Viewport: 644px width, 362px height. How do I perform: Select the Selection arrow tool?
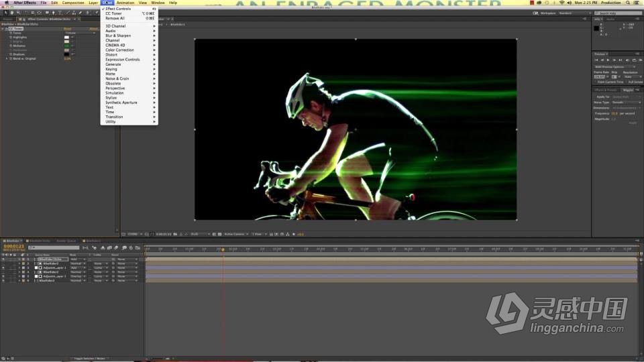click(x=6, y=13)
